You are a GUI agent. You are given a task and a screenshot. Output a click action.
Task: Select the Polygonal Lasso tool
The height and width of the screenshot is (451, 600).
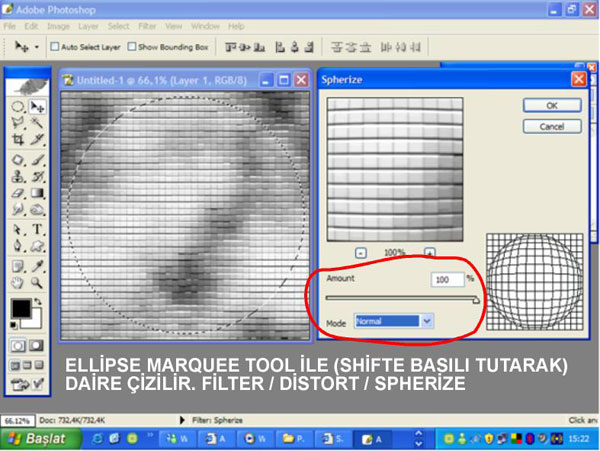click(x=18, y=122)
